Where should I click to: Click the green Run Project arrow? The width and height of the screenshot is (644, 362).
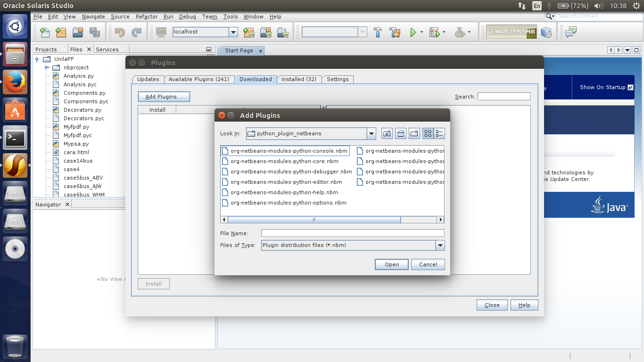point(413,32)
